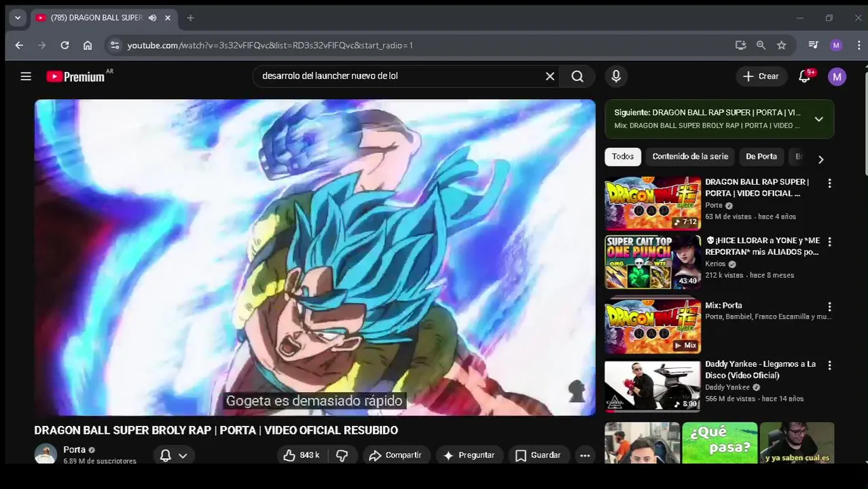Bookmark this page with the star
Screen dimensions: 868x489
point(782,46)
